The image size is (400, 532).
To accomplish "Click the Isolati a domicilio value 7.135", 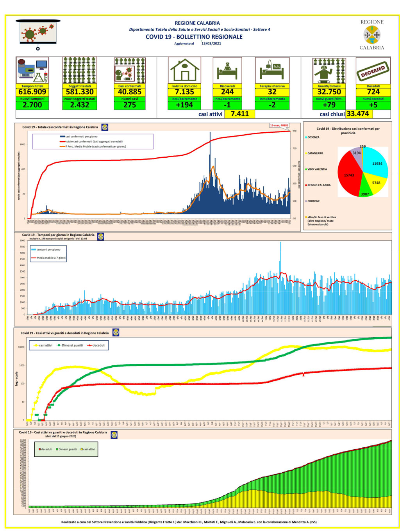I will pos(184,92).
